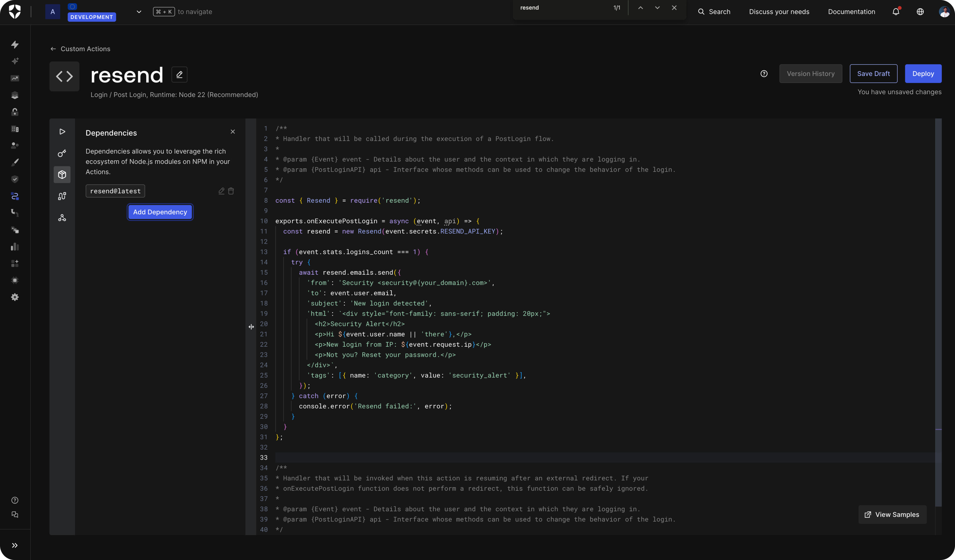Rename action via pencil next to resend title
This screenshot has width=955, height=560.
(x=180, y=75)
